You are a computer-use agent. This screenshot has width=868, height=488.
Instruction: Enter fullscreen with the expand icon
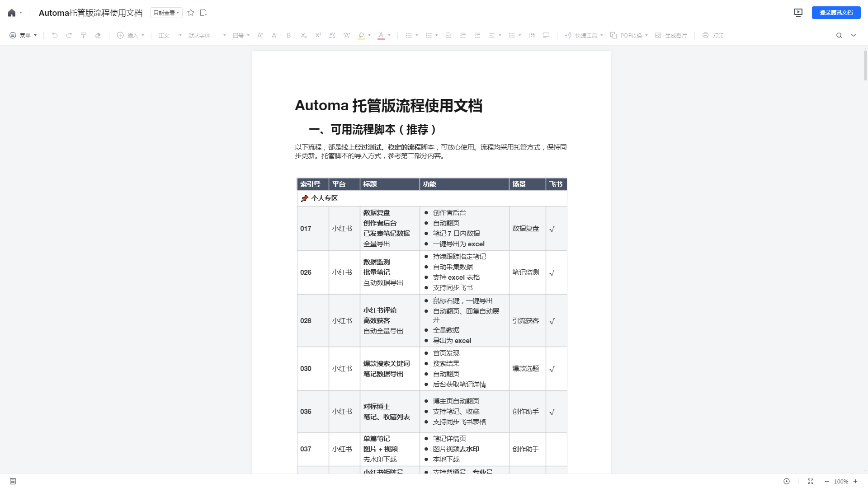(x=811, y=481)
